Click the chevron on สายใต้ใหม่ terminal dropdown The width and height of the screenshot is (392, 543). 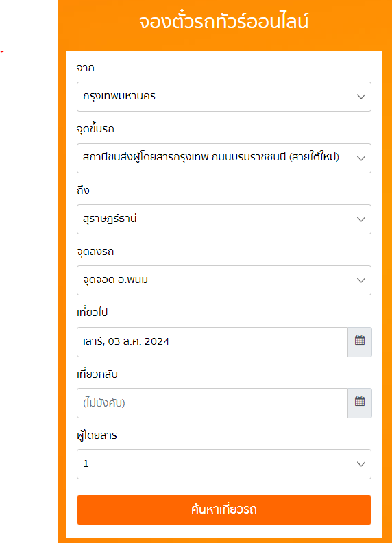361,158
